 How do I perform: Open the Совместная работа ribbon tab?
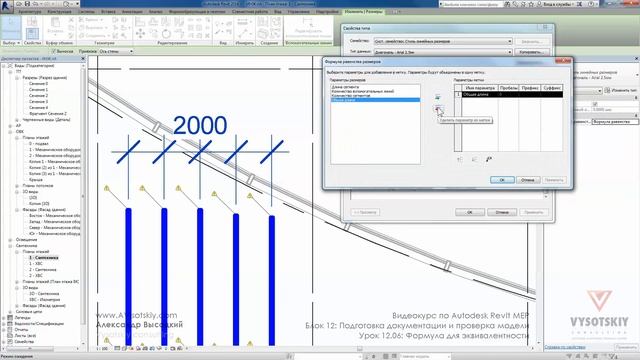click(x=250, y=12)
